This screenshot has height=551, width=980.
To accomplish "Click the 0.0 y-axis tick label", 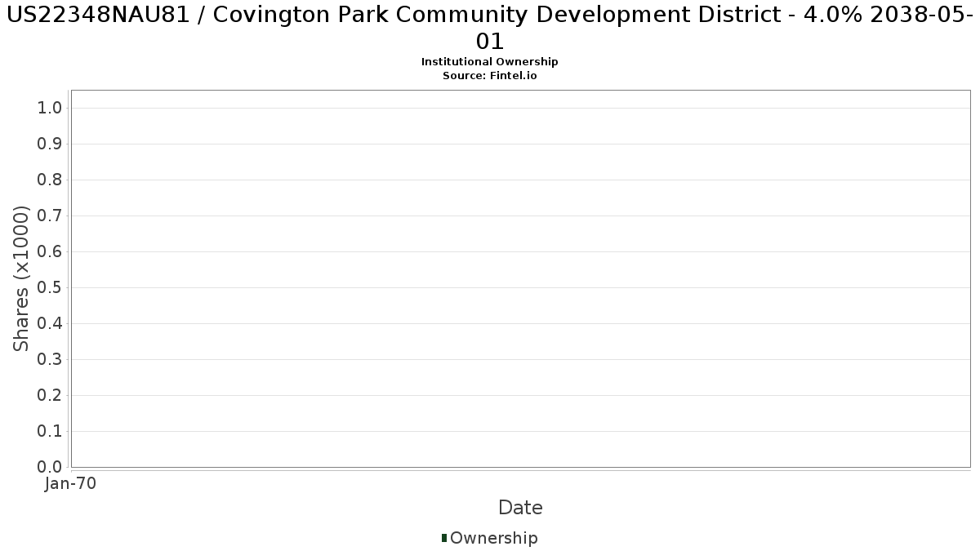I will click(x=50, y=468).
